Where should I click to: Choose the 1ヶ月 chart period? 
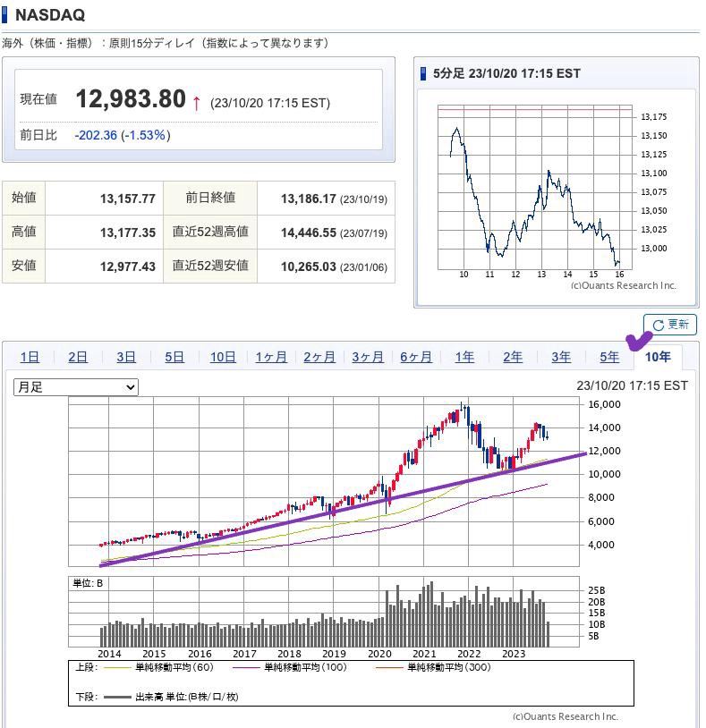click(271, 357)
